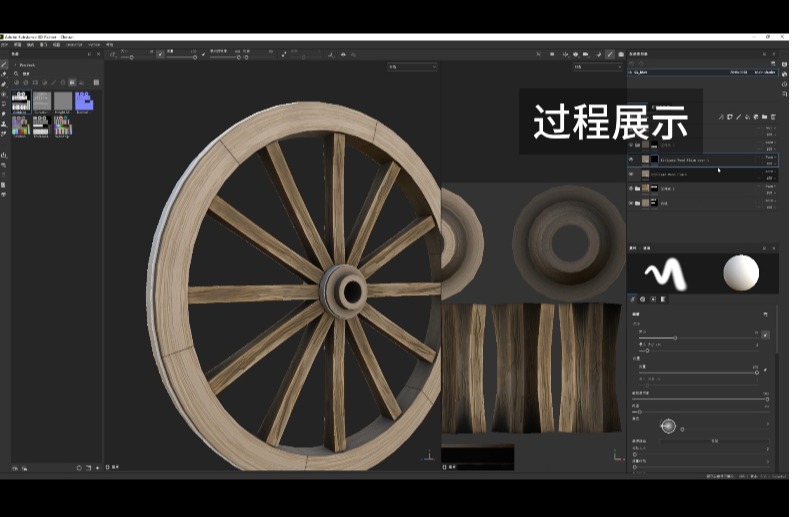
Task: Open the Stencil tab in properties panel
Action: coord(653,299)
